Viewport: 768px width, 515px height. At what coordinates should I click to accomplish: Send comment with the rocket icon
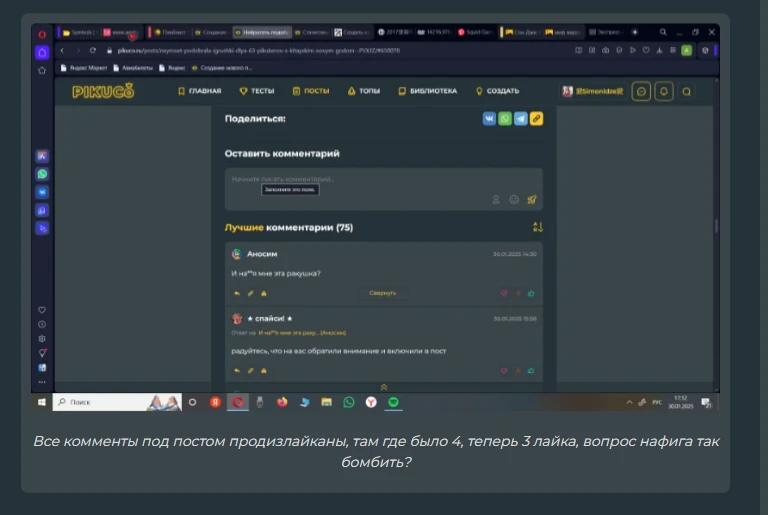coord(532,199)
